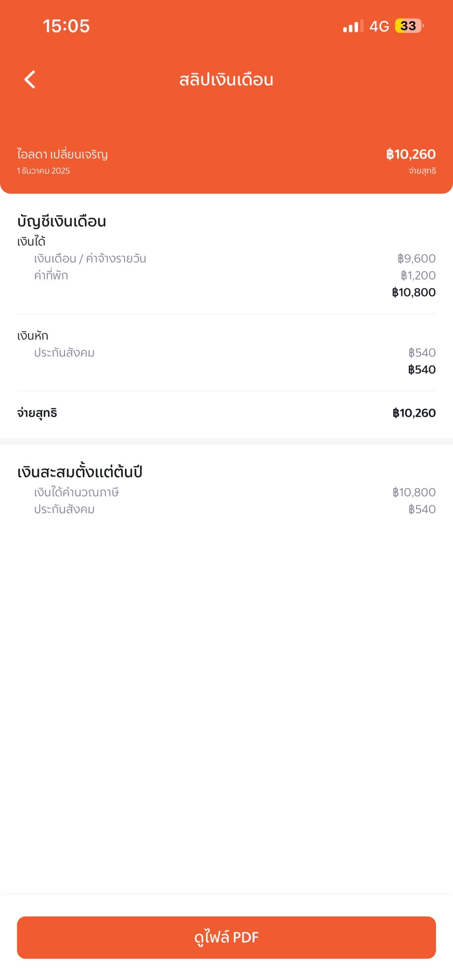The image size is (453, 980).
Task: Tap the bold จ่ายสุทธิ summary row label
Action: tap(37, 413)
